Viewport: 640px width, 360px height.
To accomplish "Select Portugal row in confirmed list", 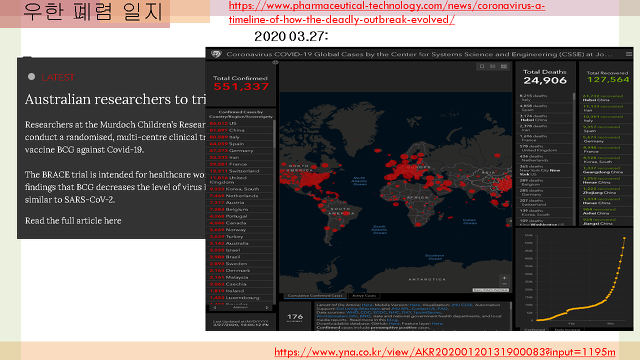I will 240,216.
